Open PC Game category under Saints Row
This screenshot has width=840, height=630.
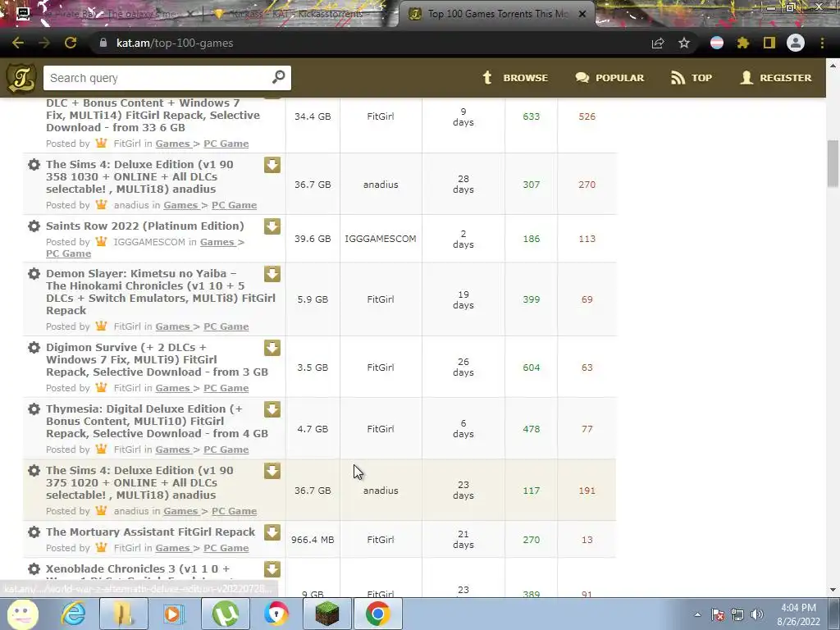coord(68,254)
